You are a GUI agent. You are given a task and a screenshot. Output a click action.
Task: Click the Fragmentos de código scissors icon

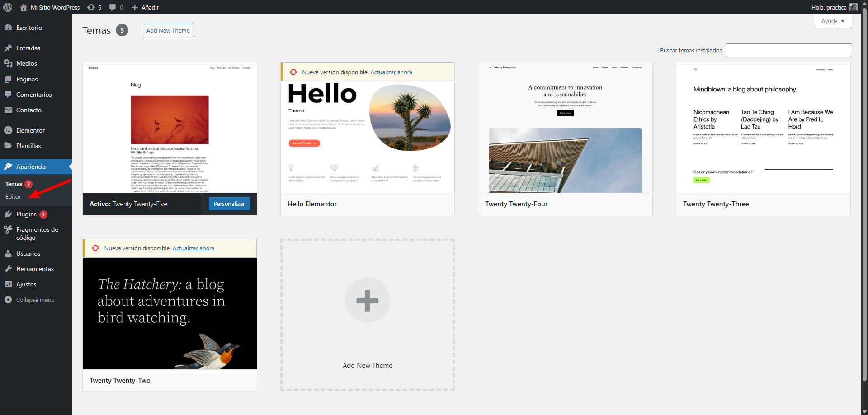click(8, 230)
